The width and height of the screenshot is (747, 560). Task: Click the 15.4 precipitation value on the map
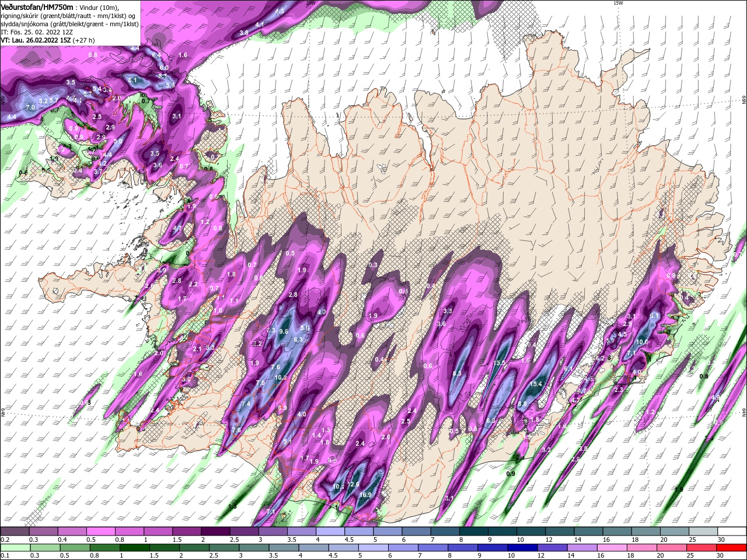coord(536,384)
